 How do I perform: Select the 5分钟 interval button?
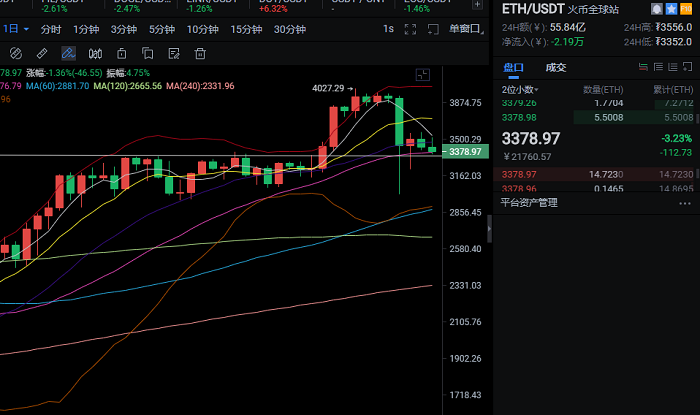click(x=162, y=29)
